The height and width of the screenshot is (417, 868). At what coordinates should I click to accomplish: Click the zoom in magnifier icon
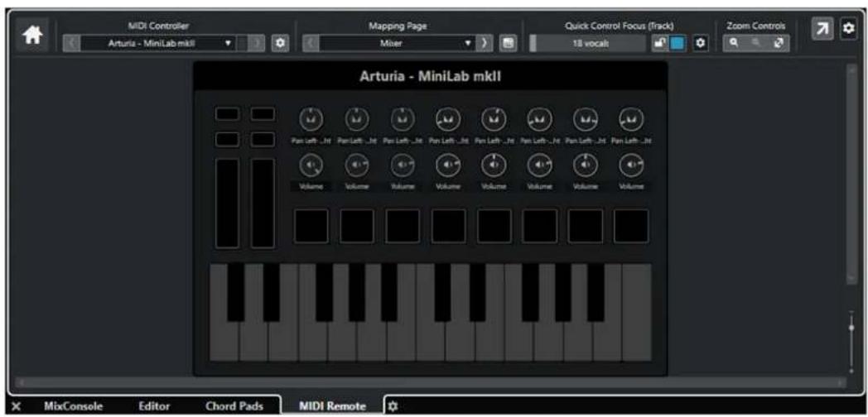click(x=732, y=43)
